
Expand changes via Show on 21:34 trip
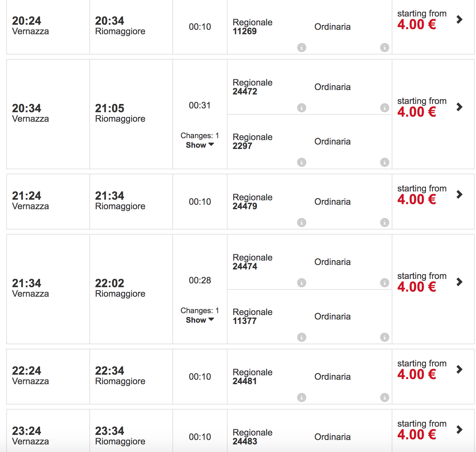point(200,320)
